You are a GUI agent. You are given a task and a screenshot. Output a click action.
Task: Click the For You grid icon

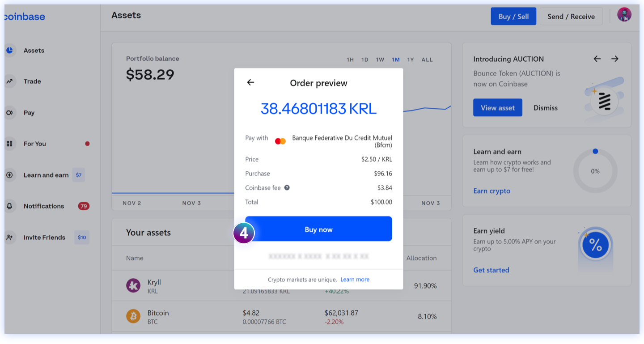click(9, 144)
